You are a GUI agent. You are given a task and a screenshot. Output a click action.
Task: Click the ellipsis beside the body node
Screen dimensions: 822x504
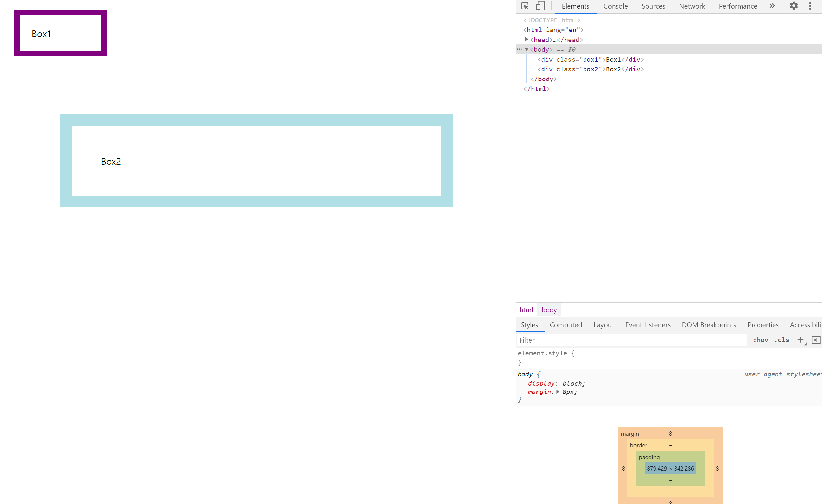pos(520,49)
